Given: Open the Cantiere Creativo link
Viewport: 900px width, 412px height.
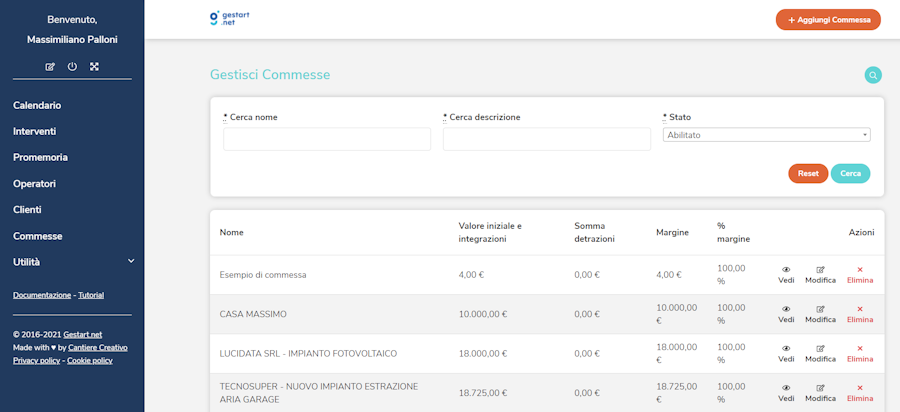Looking at the screenshot, I should click(x=98, y=348).
